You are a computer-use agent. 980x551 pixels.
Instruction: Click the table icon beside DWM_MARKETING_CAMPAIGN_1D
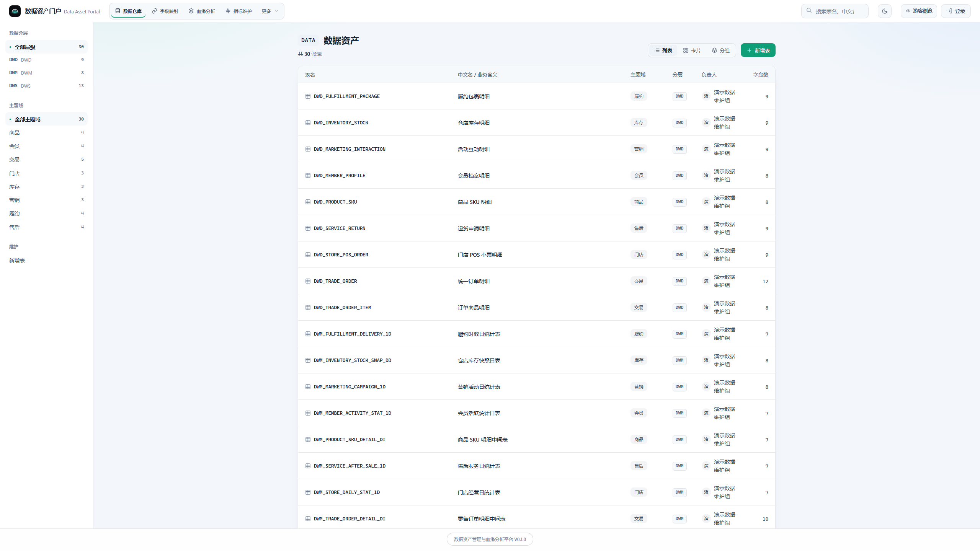click(308, 387)
